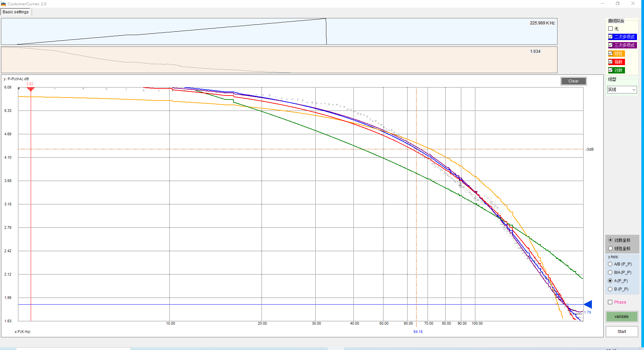Uncheck the blue 二次多项式 fit checkbox

[611, 37]
